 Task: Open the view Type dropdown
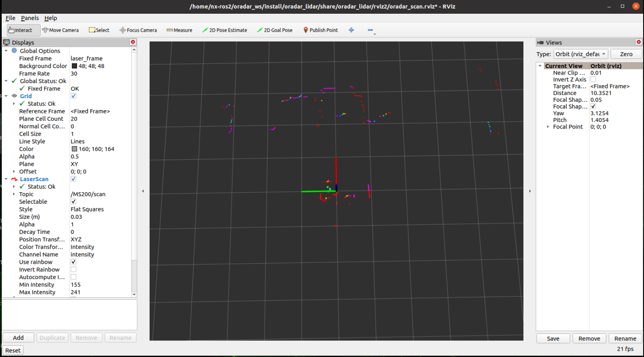pos(580,54)
